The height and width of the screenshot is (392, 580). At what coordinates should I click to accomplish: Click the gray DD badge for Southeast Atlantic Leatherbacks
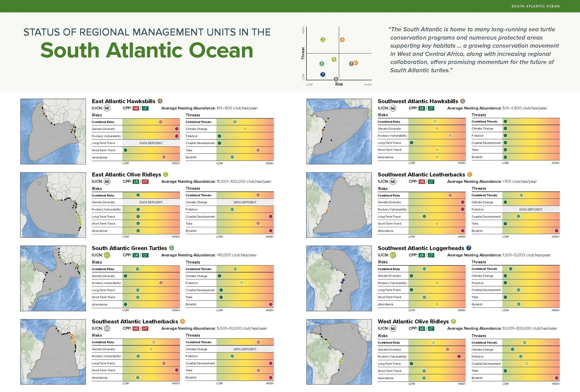[x=107, y=328]
